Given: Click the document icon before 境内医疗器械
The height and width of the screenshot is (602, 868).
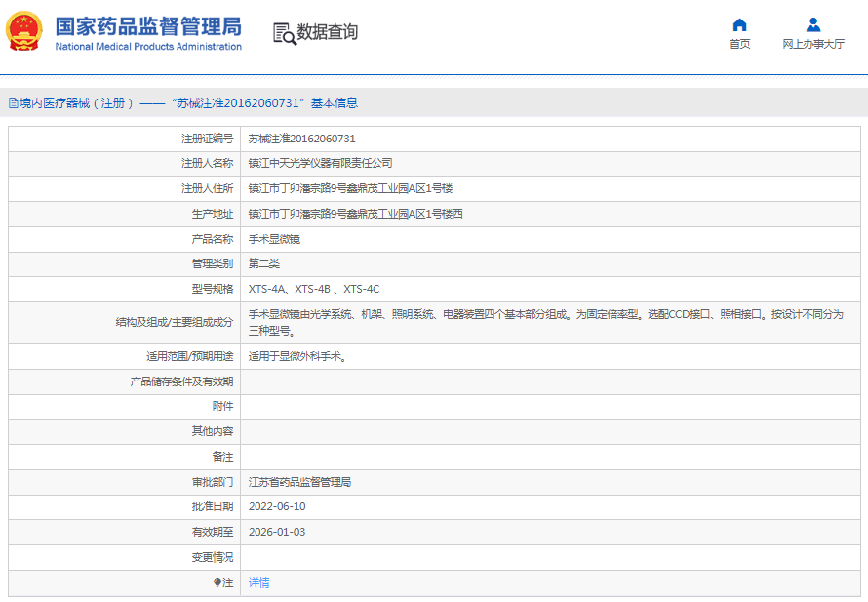Looking at the screenshot, I should coord(13,102).
